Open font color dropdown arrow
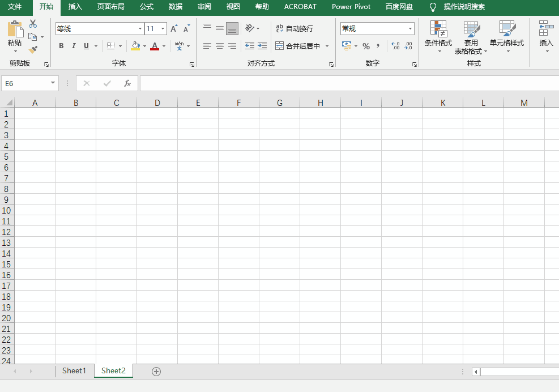559x392 pixels. [164, 46]
